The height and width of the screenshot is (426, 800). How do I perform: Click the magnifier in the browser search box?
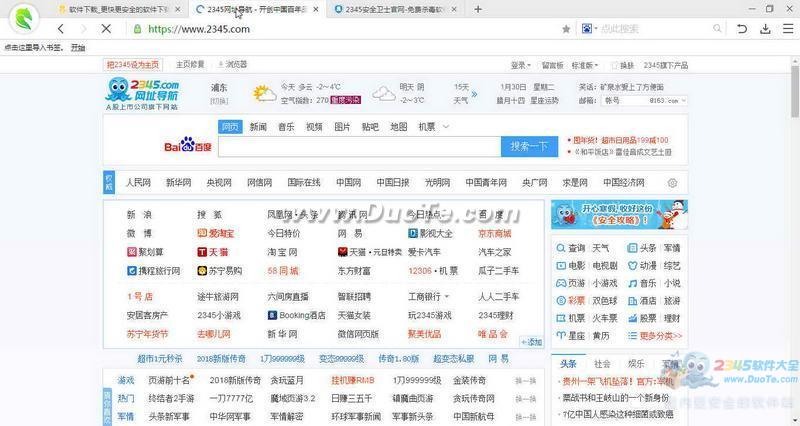717,29
